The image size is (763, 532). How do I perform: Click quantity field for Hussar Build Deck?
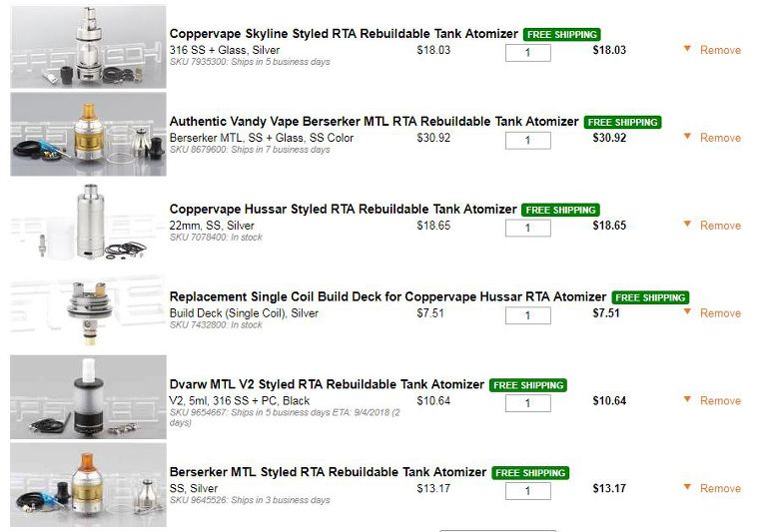click(x=527, y=315)
